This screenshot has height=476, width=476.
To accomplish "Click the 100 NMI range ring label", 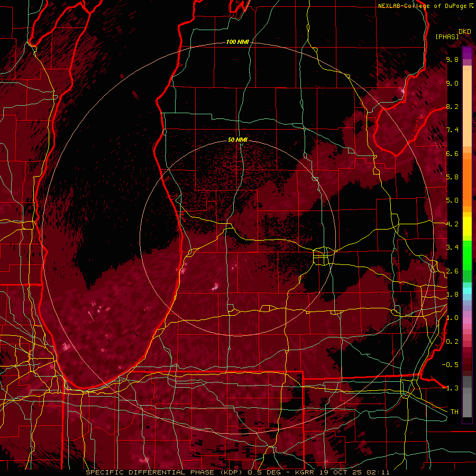I will point(237,42).
